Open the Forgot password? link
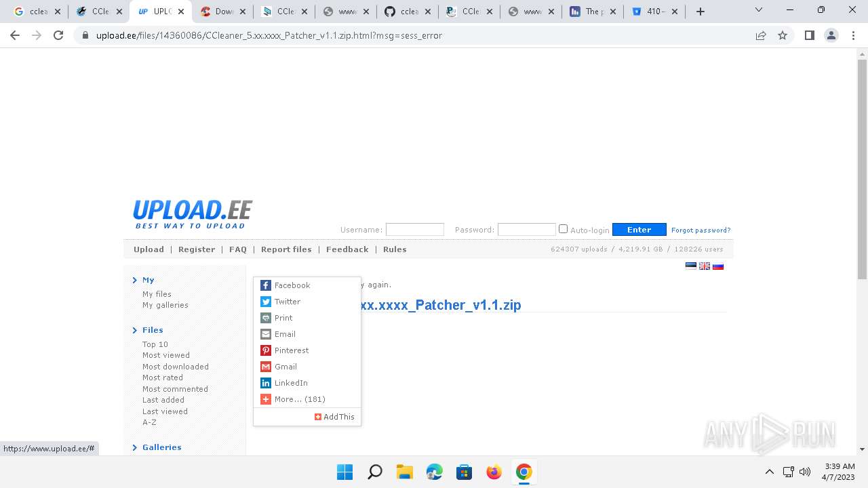Viewport: 868px width, 488px height. click(x=701, y=230)
